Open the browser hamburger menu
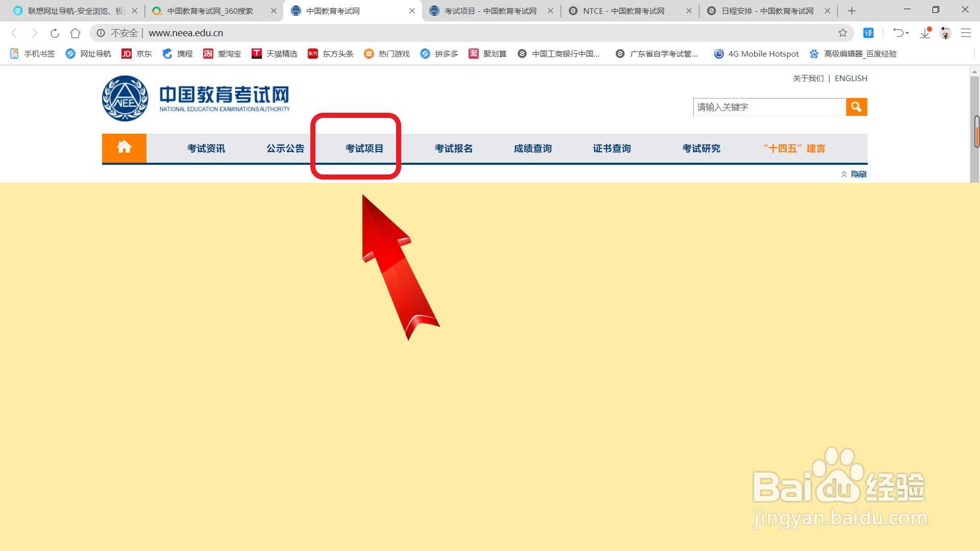Image resolution: width=980 pixels, height=551 pixels. pyautogui.click(x=966, y=33)
